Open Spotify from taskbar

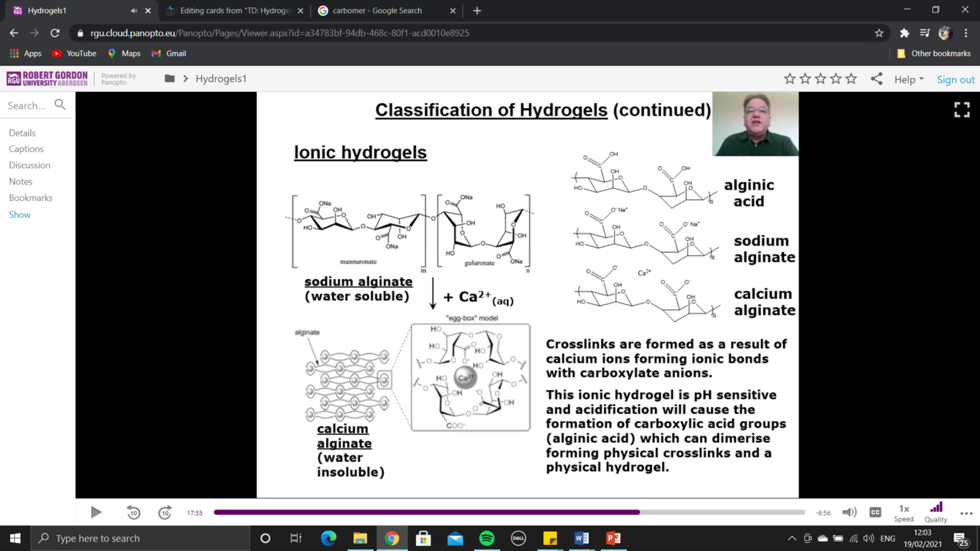486,539
